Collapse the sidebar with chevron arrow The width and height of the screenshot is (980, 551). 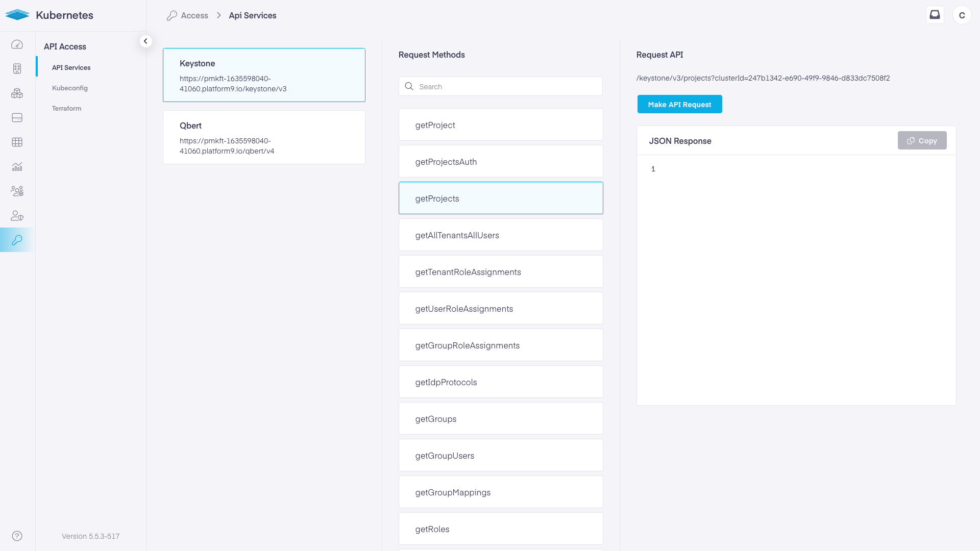(x=145, y=41)
